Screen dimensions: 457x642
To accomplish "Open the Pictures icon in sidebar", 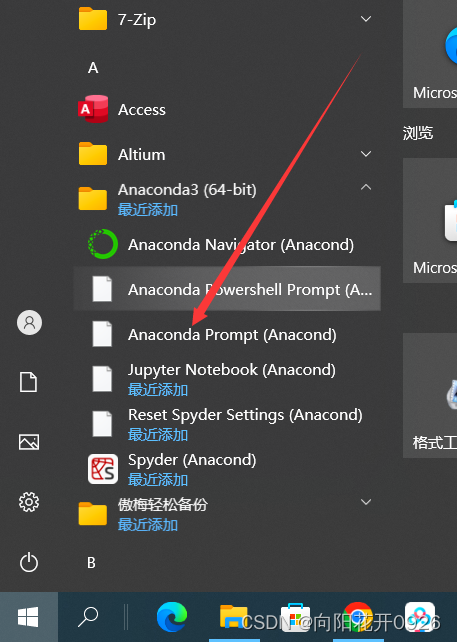I will pos(29,442).
